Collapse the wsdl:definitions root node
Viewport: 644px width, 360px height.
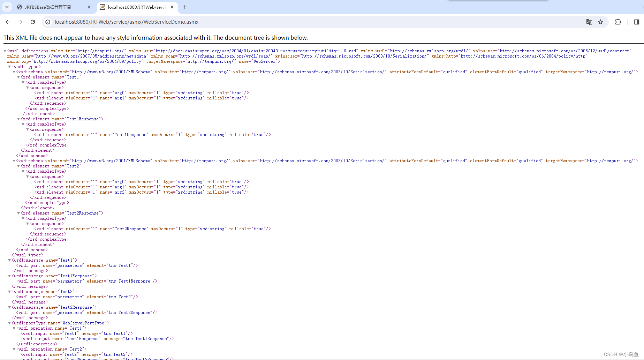click(x=5, y=51)
